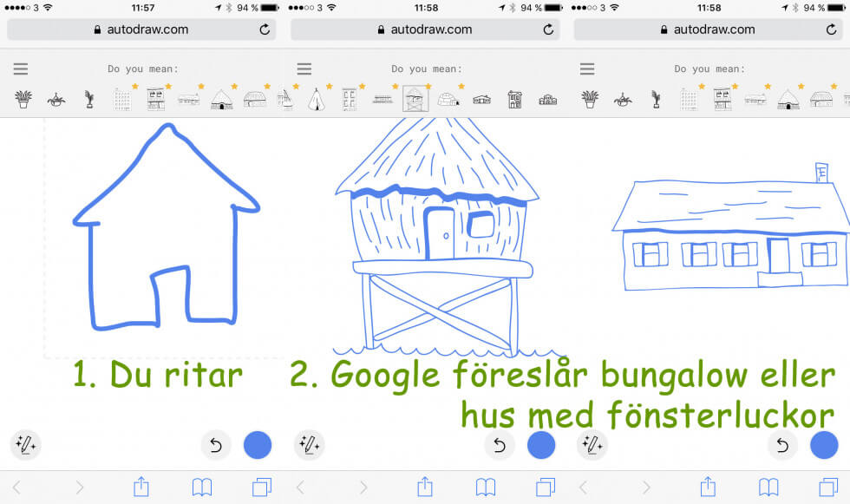Open Safari bookmarks in middle screen
Viewport: 850px width, 504px height.
click(486, 487)
